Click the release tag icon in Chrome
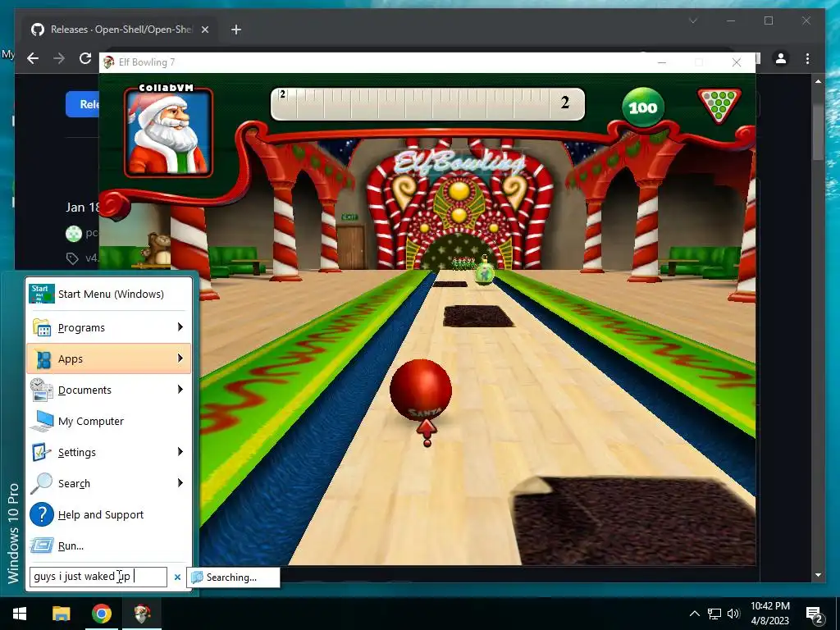Screen dimensions: 840x630 72,258
